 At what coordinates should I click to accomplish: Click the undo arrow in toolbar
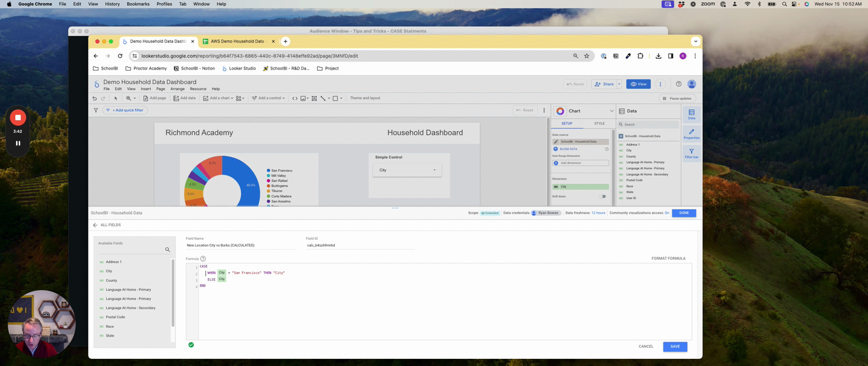coord(95,98)
